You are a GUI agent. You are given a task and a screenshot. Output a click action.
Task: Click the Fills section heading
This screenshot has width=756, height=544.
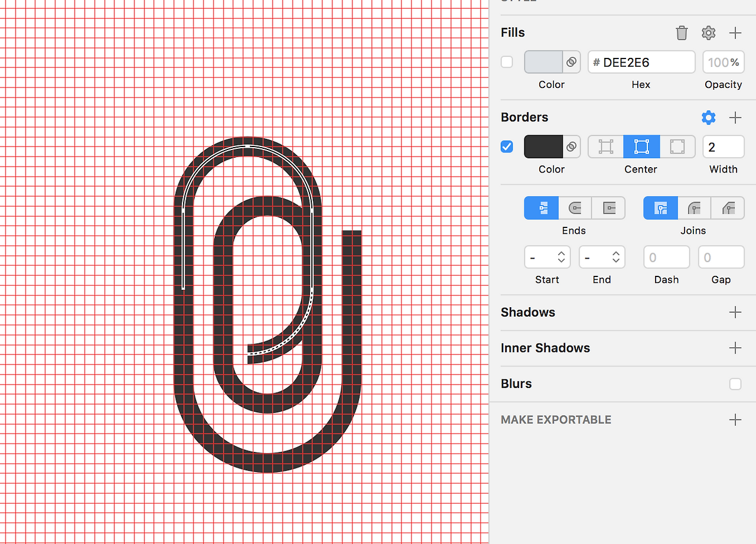pyautogui.click(x=513, y=32)
